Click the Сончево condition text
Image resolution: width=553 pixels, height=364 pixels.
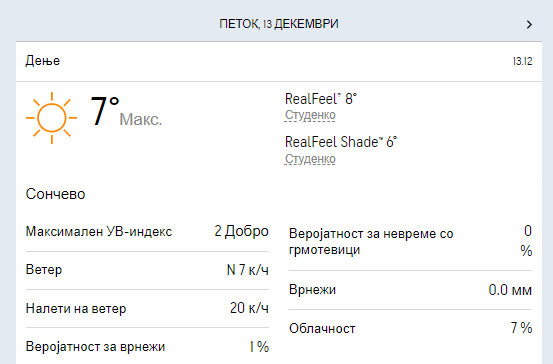tap(55, 194)
